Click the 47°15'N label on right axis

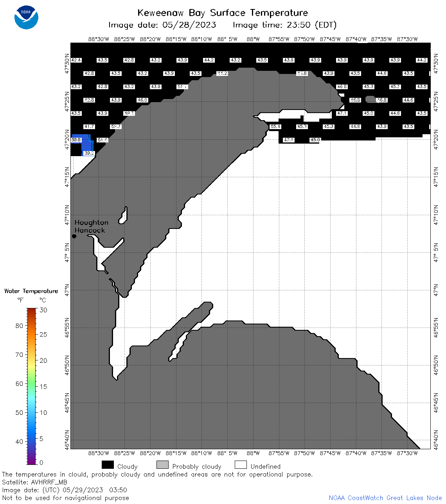[436, 176]
